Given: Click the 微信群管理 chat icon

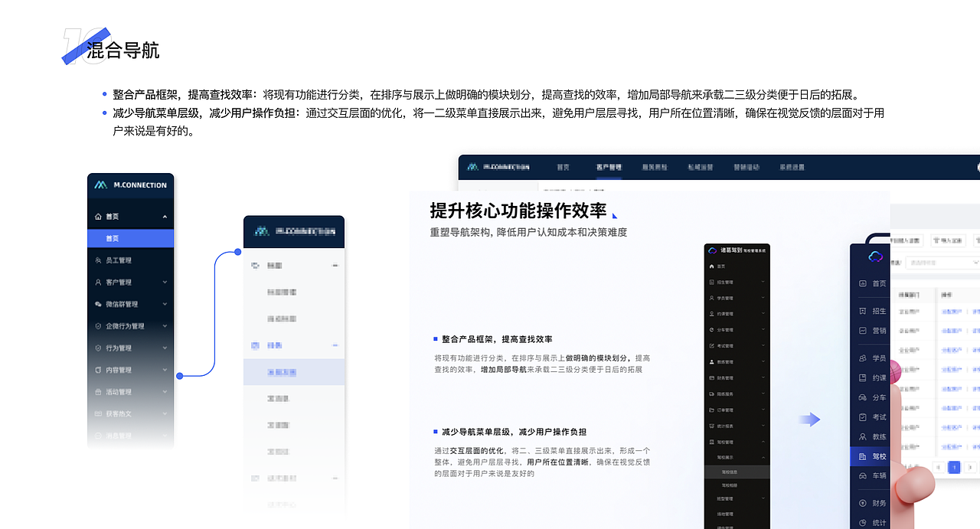Looking at the screenshot, I should [98, 304].
